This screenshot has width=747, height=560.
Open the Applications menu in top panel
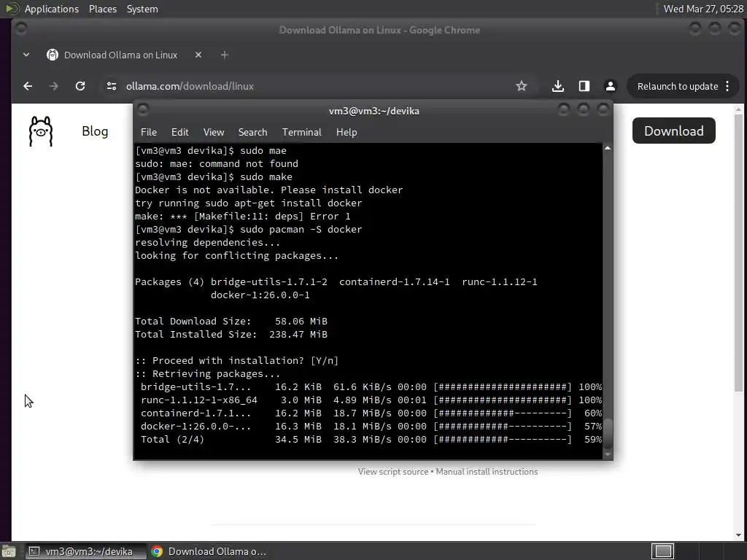(x=52, y=9)
